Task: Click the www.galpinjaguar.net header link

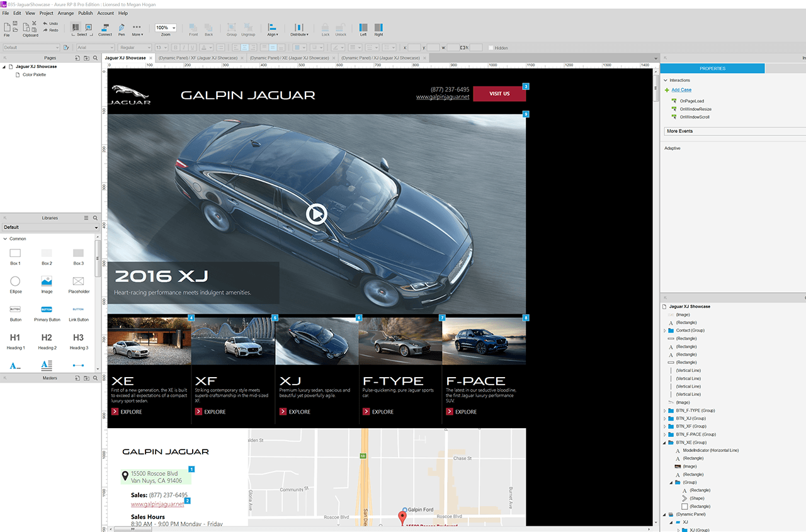Action: [443, 97]
